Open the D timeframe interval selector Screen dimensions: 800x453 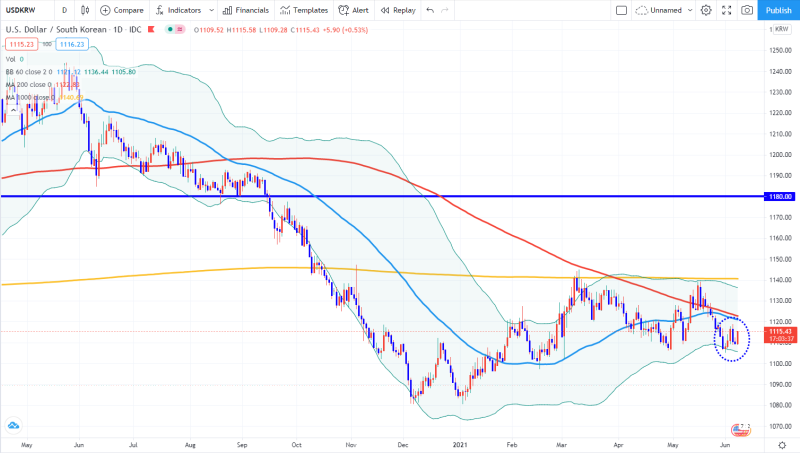pos(64,10)
